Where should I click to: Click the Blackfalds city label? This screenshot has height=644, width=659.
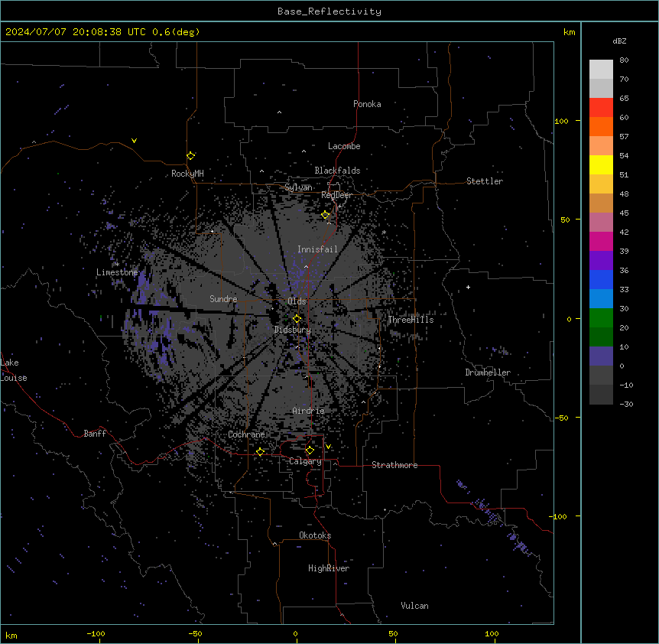click(x=337, y=171)
